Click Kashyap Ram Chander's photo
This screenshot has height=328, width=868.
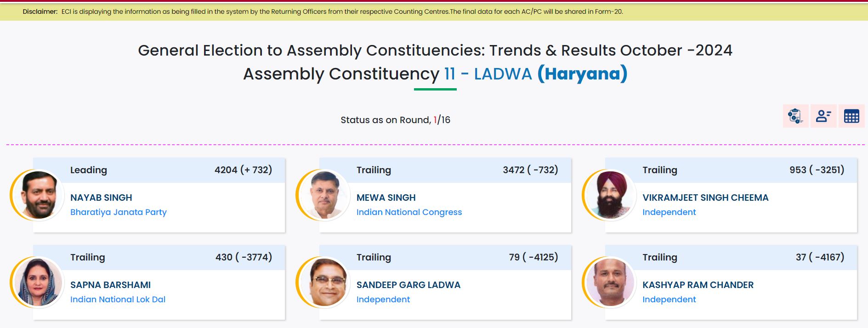point(610,283)
